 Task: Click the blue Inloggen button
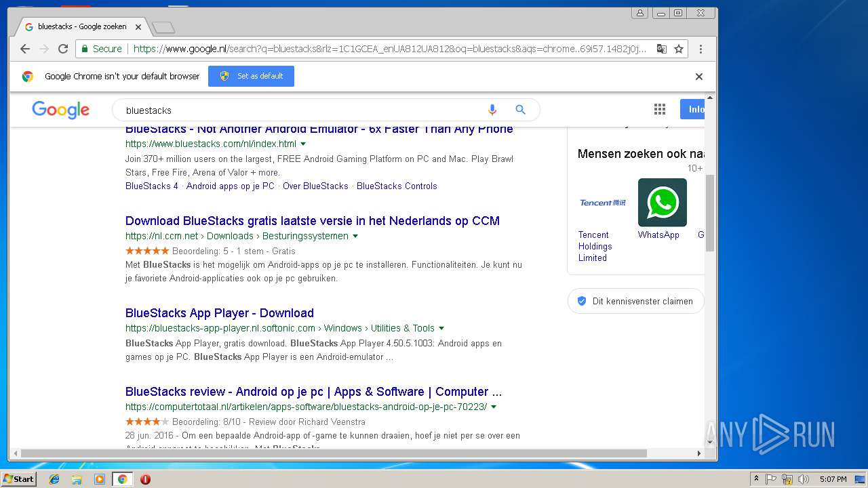(692, 109)
